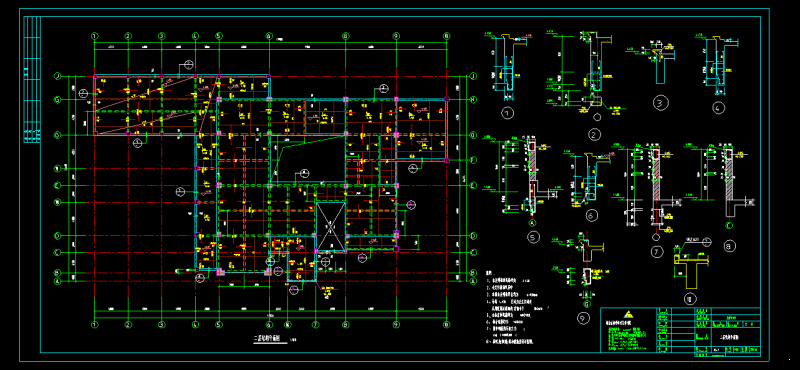
Task: Select the X-crossed stair opening box
Action: coord(331,227)
